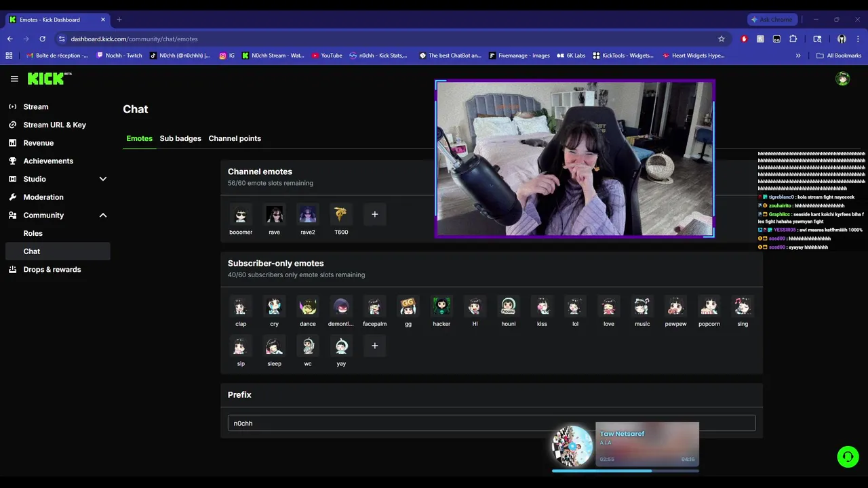Image resolution: width=868 pixels, height=488 pixels.
Task: Seek the music widget progress bar
Action: tap(625, 470)
